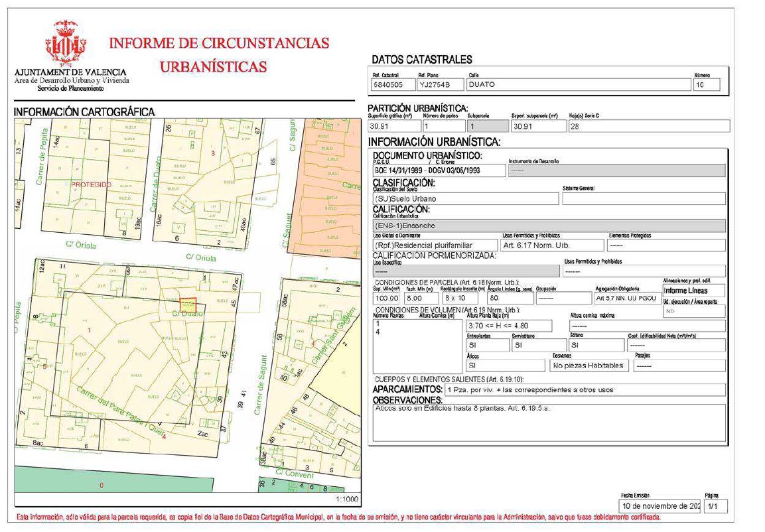
Task: Select the Ocupación field
Action: [563, 297]
